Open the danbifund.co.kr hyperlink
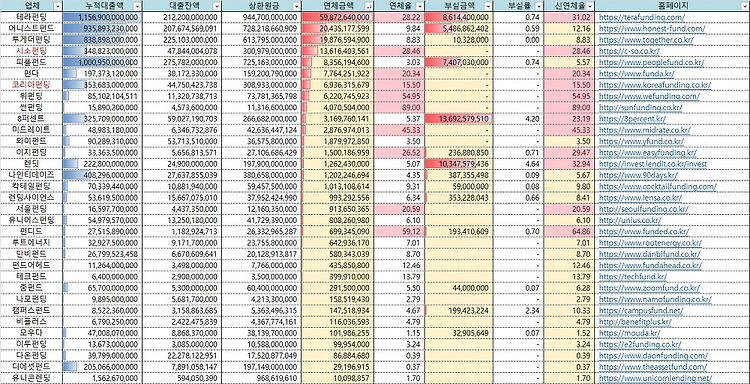Viewport: 750px width, 384px height. point(650,254)
